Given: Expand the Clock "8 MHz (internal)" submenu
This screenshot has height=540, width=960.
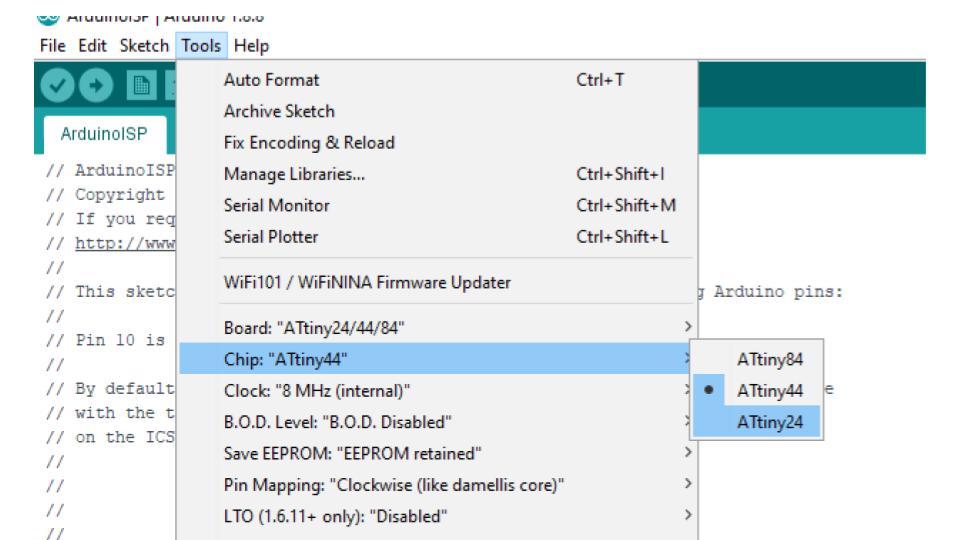Looking at the screenshot, I should (438, 391).
